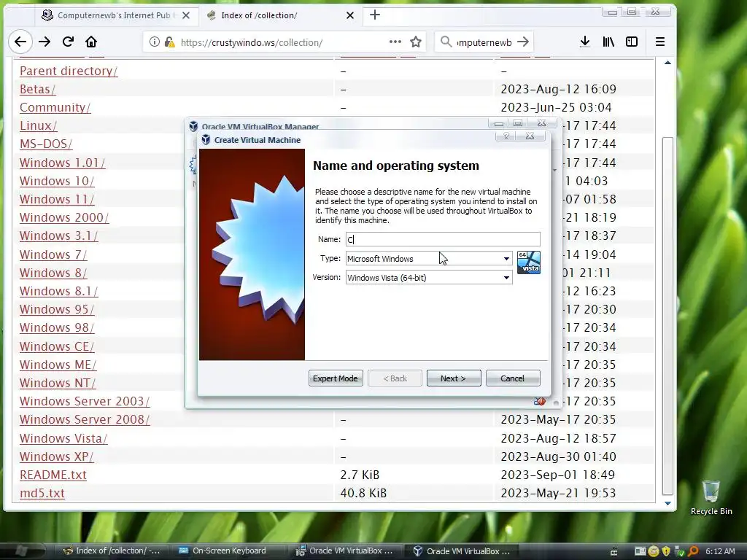Open the md5.txt file link

42,493
